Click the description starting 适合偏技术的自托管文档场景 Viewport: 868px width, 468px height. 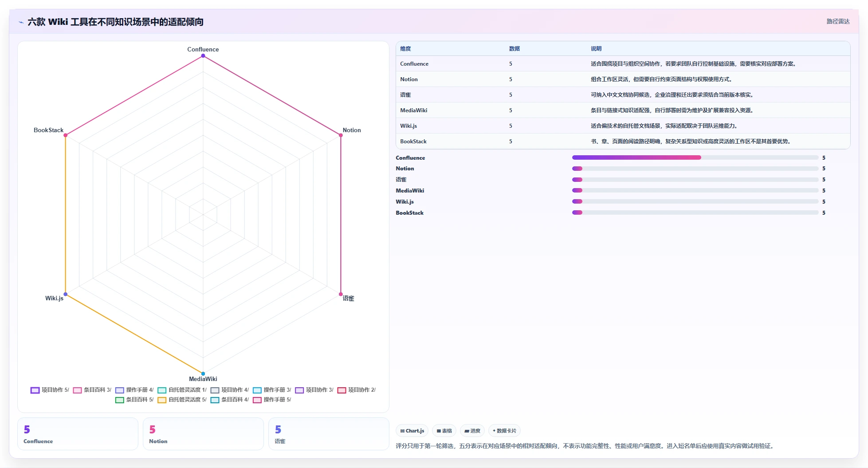click(665, 126)
